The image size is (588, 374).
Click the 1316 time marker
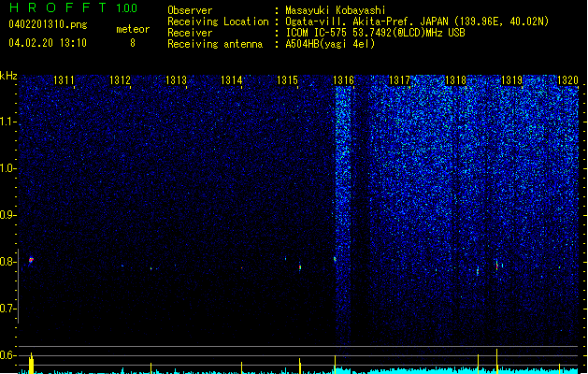point(344,80)
